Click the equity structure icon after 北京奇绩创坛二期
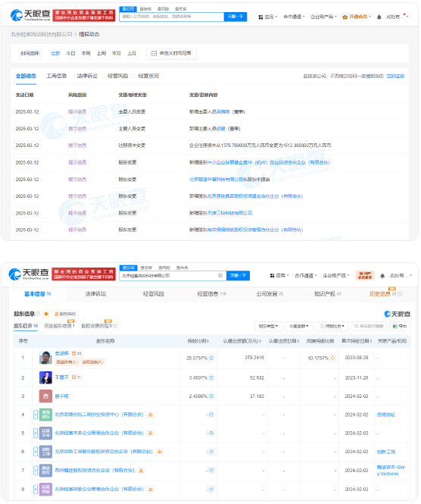The image size is (421, 504). click(150, 415)
